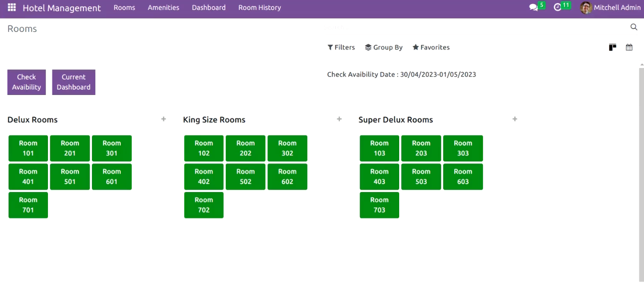Open the apps grid menu icon
644x292 pixels.
(x=11, y=7)
